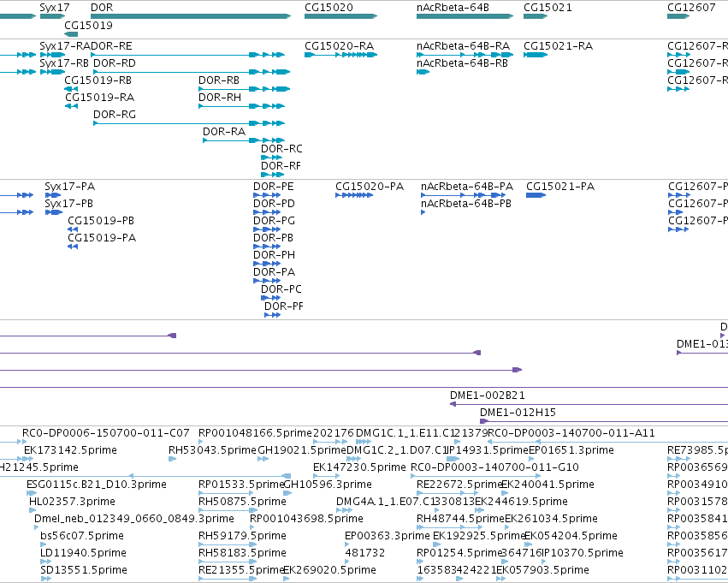
Task: Select EST IP10370.5prime
Action: click(x=582, y=553)
